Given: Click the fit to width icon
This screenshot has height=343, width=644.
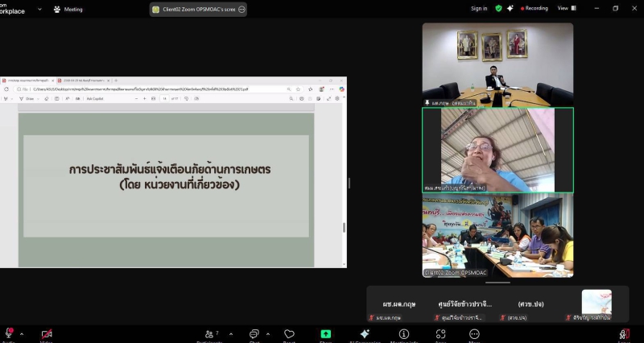Looking at the screenshot, I should coord(153,98).
